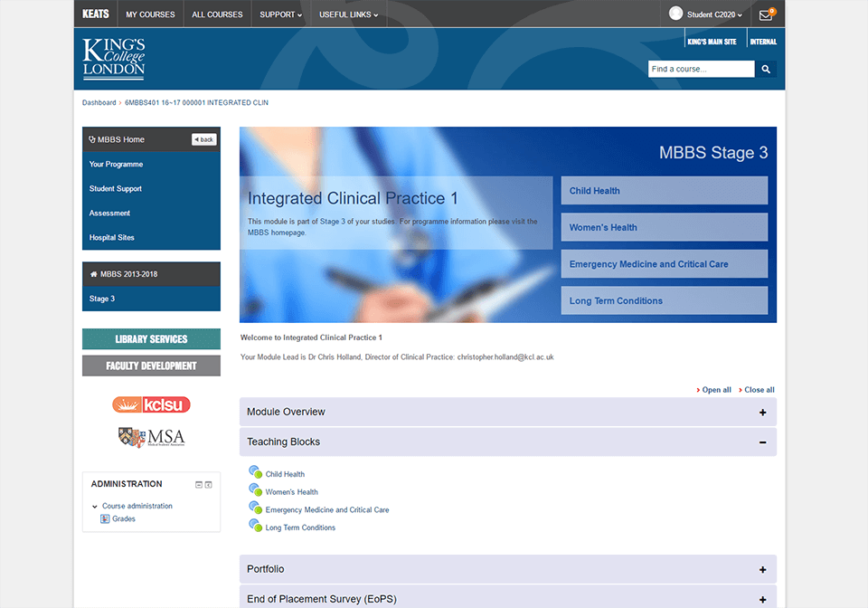The height and width of the screenshot is (608, 868).
Task: Click the Portfolio section header
Action: tap(507, 569)
